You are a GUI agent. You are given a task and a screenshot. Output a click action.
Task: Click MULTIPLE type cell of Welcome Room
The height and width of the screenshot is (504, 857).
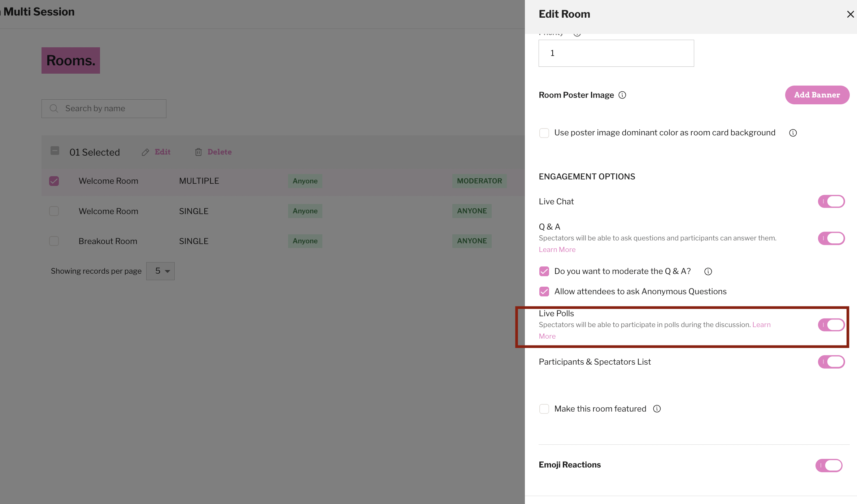pyautogui.click(x=199, y=181)
